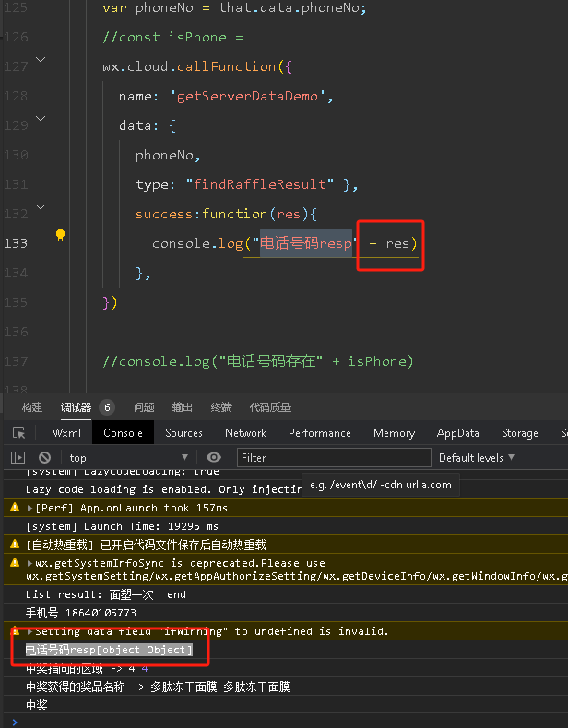Expand the wx.getSystemInfoSync deprecated warning
Screen dimensions: 568x728
30,563
